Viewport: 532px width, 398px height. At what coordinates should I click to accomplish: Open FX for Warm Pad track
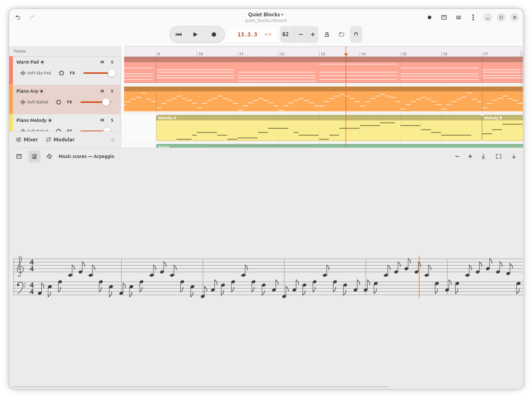(72, 73)
